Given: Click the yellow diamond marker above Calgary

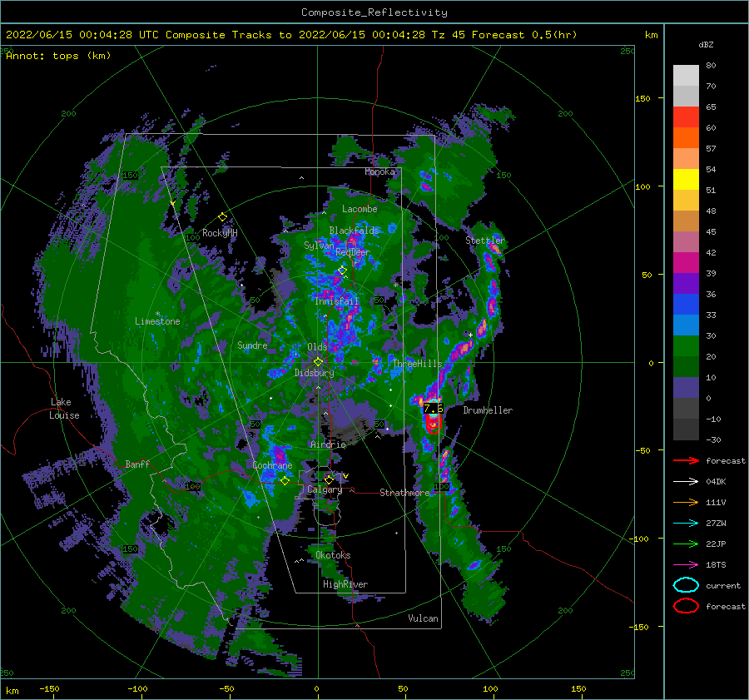Looking at the screenshot, I should pyautogui.click(x=329, y=479).
